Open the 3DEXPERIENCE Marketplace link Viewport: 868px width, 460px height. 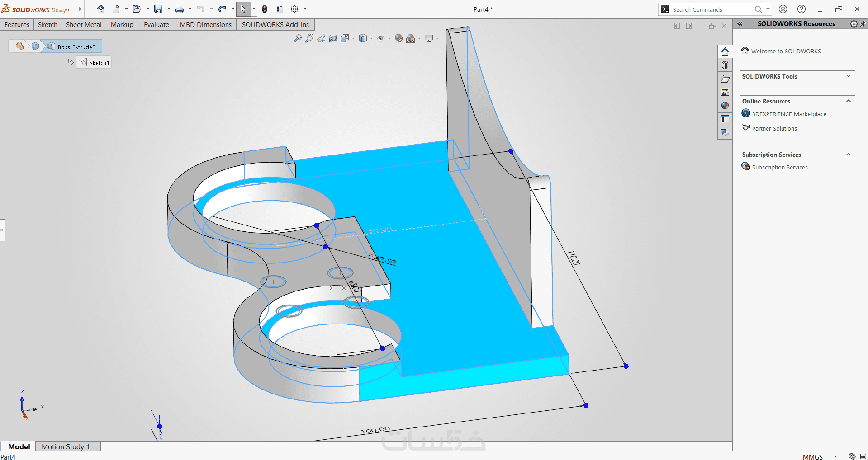[x=789, y=114]
